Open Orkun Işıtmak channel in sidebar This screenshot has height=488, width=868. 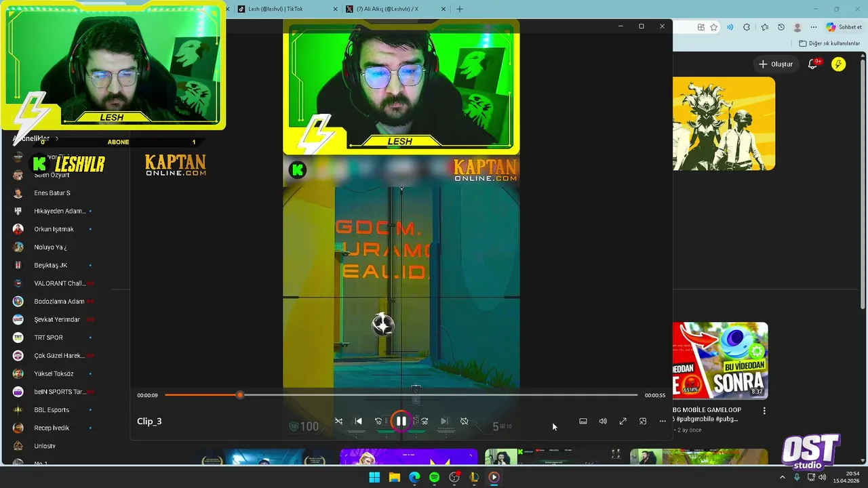click(x=53, y=229)
